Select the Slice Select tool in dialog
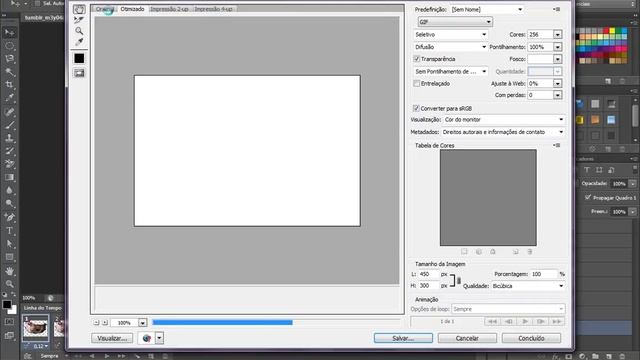The width and height of the screenshot is (640, 360). (x=79, y=20)
